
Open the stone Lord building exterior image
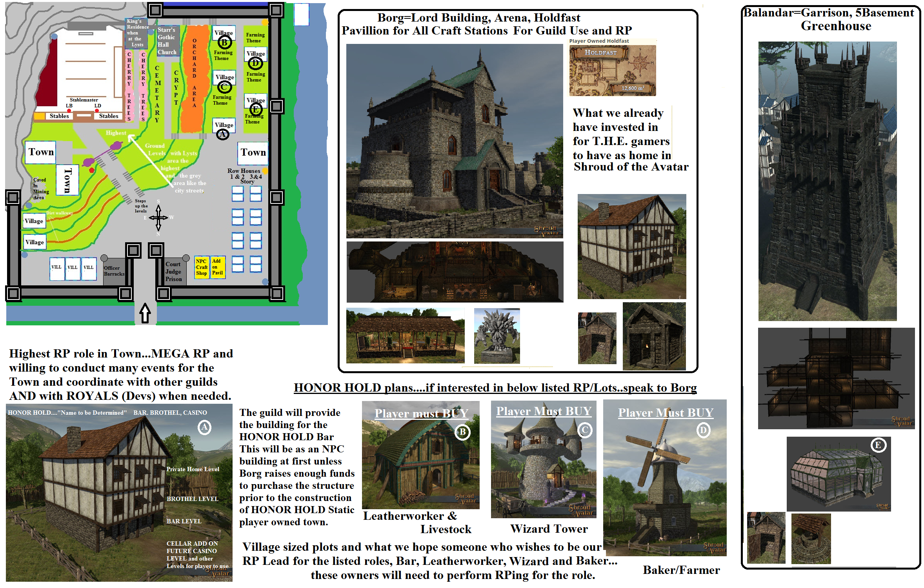(x=455, y=141)
